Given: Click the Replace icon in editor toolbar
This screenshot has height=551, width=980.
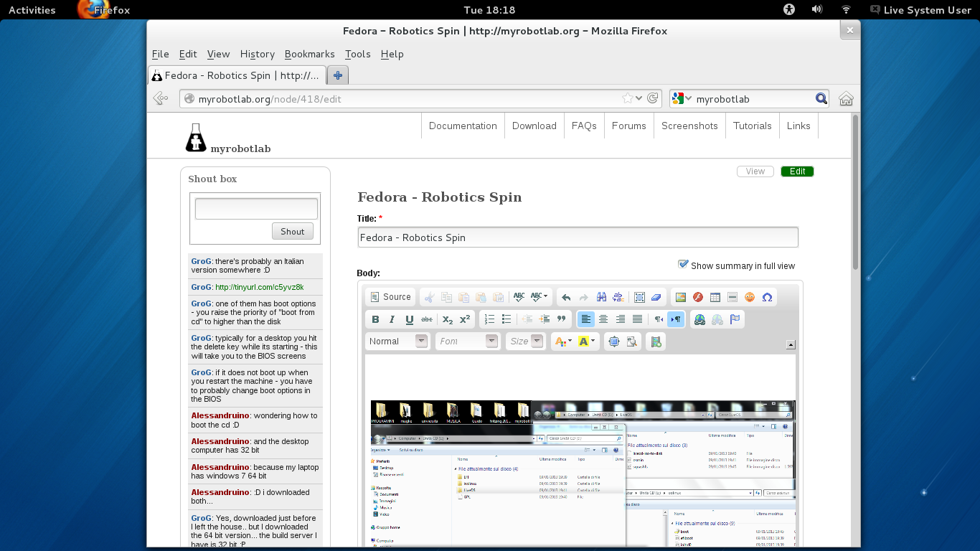Looking at the screenshot, I should 618,297.
